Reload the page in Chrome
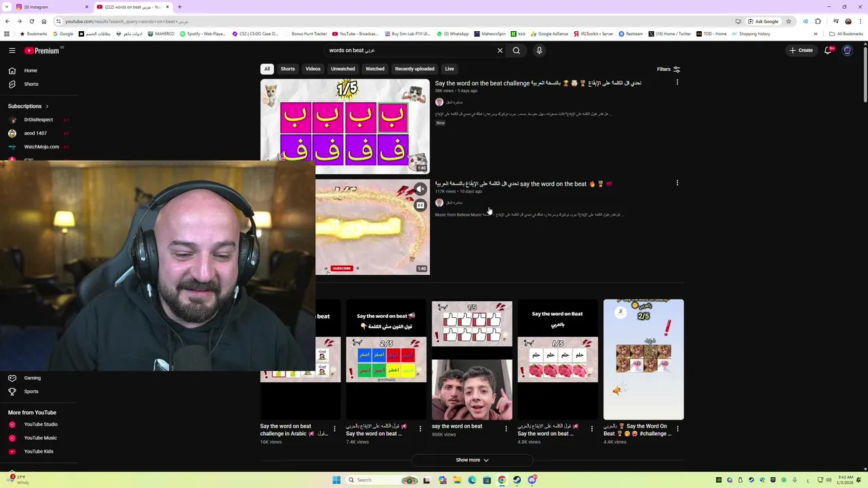Image resolution: width=868 pixels, height=488 pixels. (x=32, y=22)
